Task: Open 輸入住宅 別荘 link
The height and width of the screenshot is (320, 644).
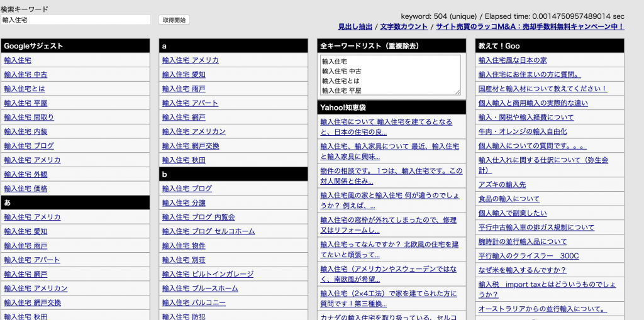Action: click(184, 260)
